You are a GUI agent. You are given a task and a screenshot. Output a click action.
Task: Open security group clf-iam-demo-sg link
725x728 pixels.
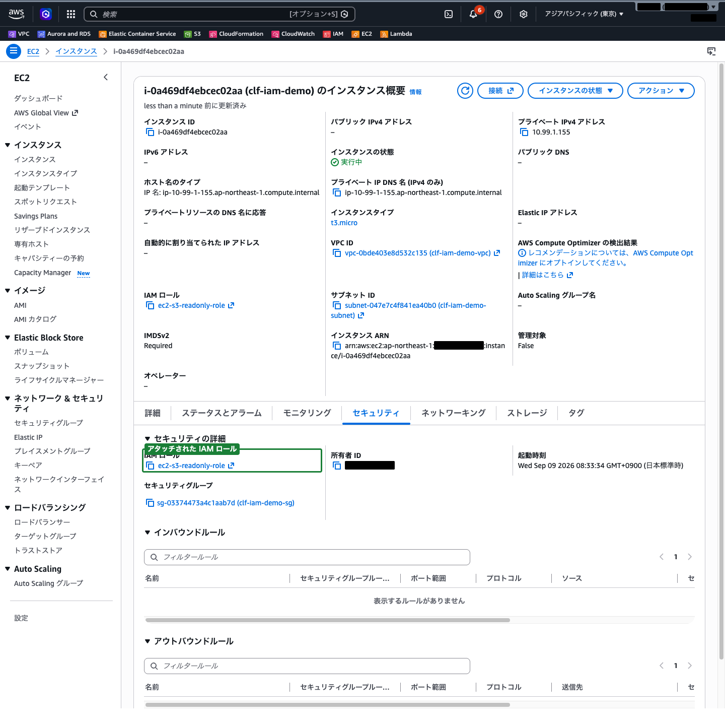[x=226, y=503]
